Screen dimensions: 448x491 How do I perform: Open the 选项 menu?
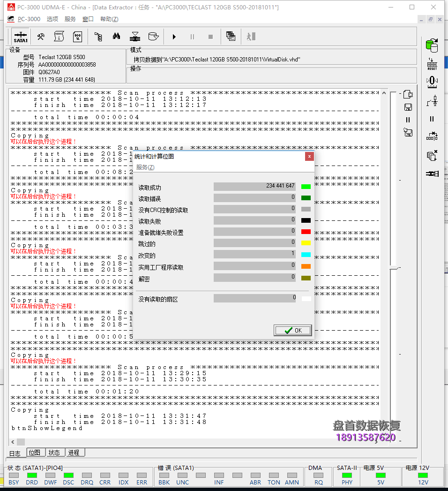pos(52,19)
